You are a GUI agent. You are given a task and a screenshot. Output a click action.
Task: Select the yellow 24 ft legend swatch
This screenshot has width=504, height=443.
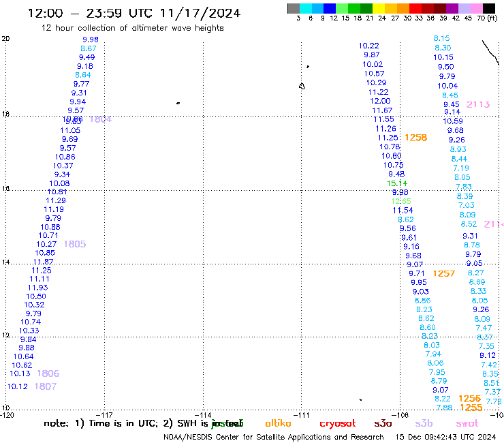pos(379,8)
